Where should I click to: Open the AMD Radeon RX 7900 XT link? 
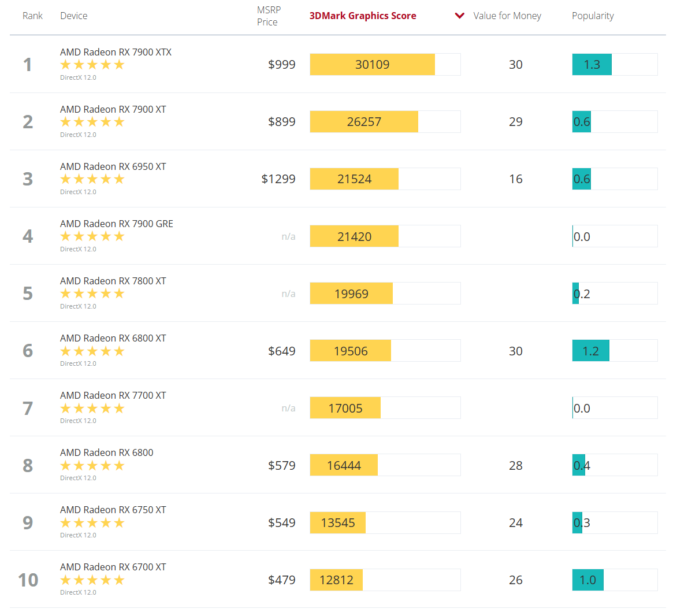(113, 109)
